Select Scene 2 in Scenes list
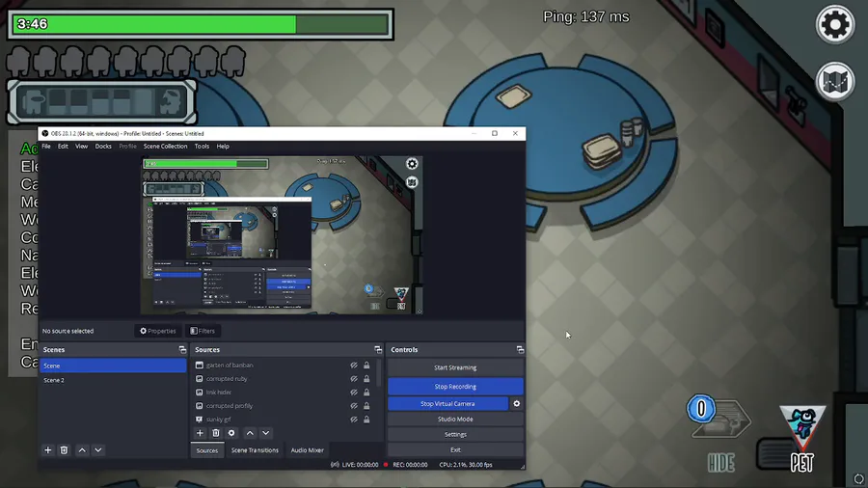This screenshot has height=488, width=868. pos(113,380)
